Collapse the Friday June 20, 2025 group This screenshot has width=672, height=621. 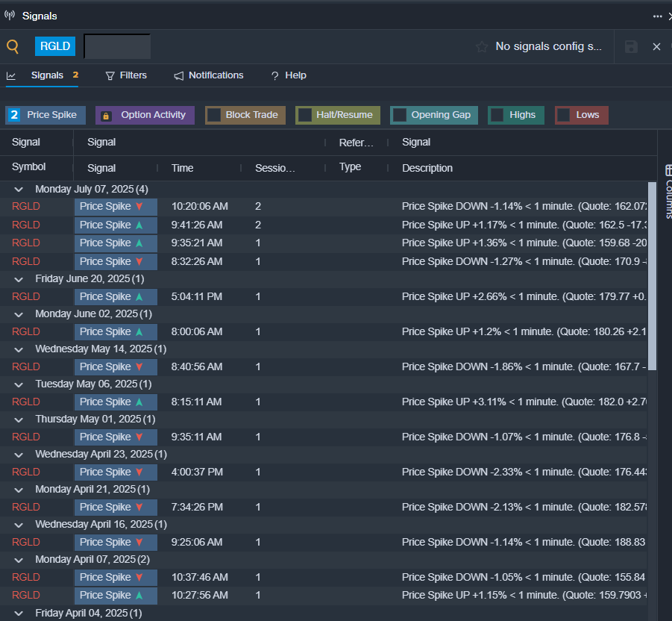click(x=19, y=279)
